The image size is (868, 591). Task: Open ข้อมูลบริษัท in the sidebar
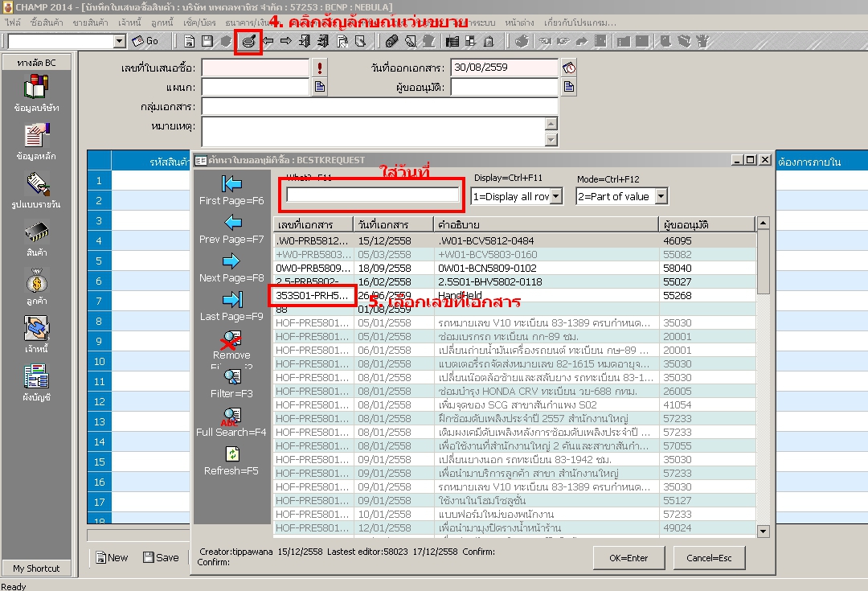[x=36, y=93]
